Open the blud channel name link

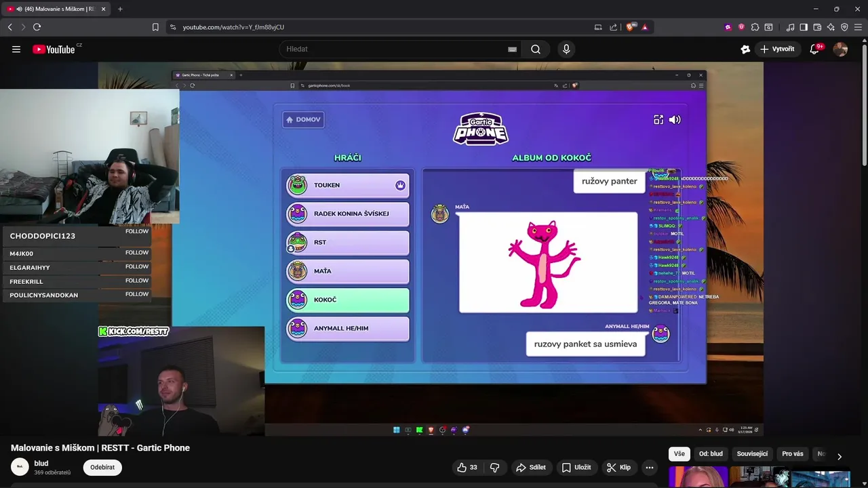click(x=41, y=464)
